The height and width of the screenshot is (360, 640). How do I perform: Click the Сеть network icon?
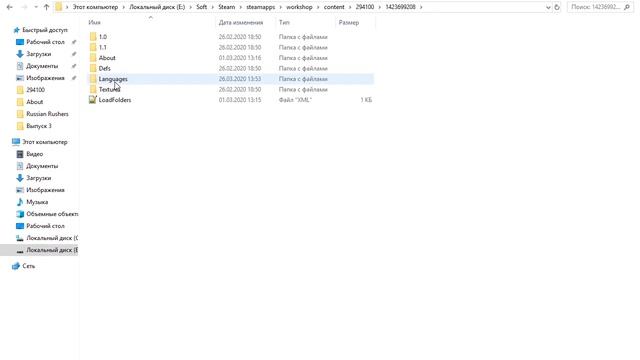(16, 266)
